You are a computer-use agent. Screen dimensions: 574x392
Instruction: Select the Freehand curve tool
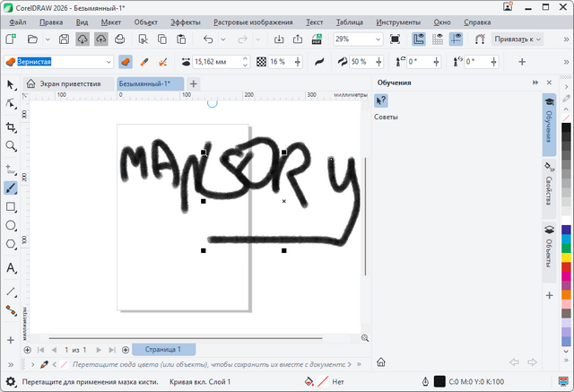(11, 170)
